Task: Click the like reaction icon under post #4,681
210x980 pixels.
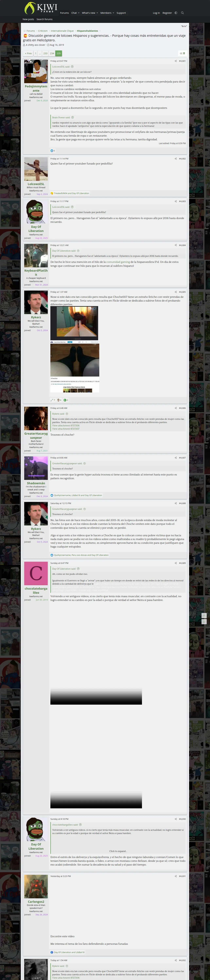Action: coord(52,151)
